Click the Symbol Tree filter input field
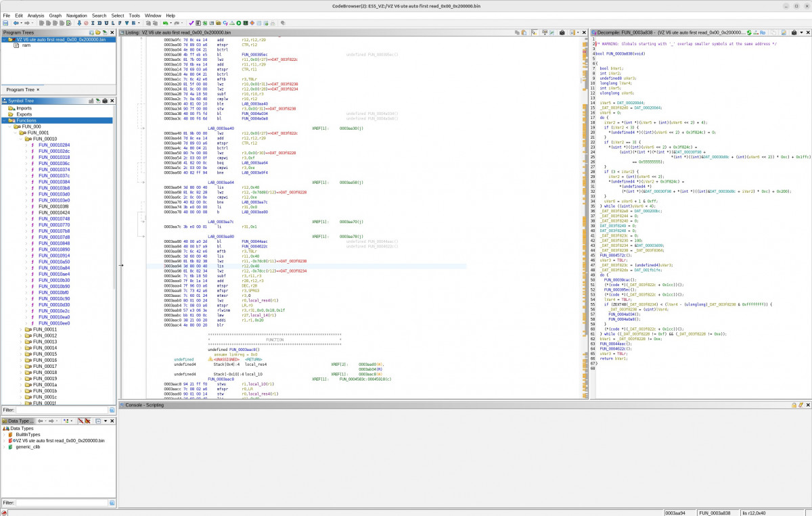 (x=62, y=410)
